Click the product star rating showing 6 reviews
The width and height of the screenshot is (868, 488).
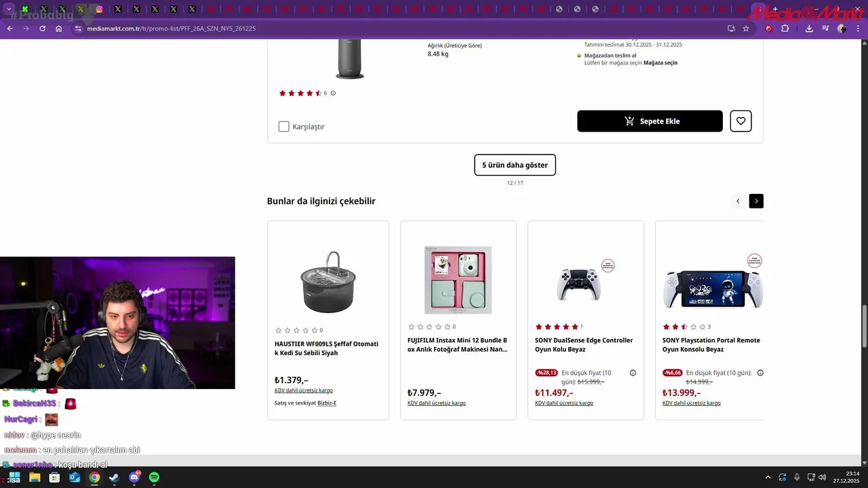[x=300, y=94]
